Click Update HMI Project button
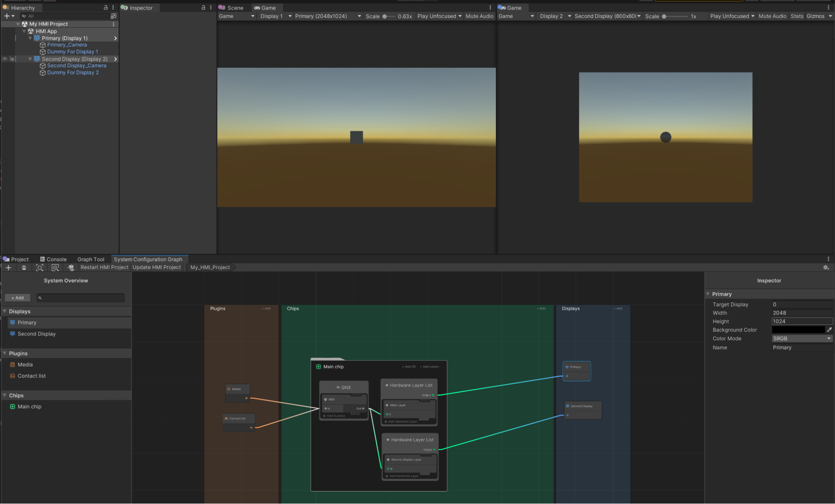Viewport: 835px width, 504px height. pos(157,268)
